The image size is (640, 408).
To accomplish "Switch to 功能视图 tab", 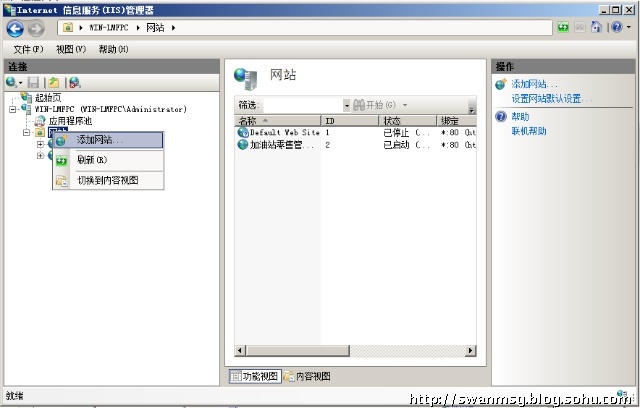I will (255, 376).
